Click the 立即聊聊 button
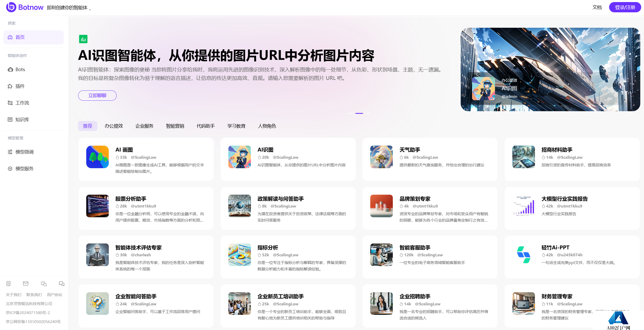644x330 pixels. [97, 96]
